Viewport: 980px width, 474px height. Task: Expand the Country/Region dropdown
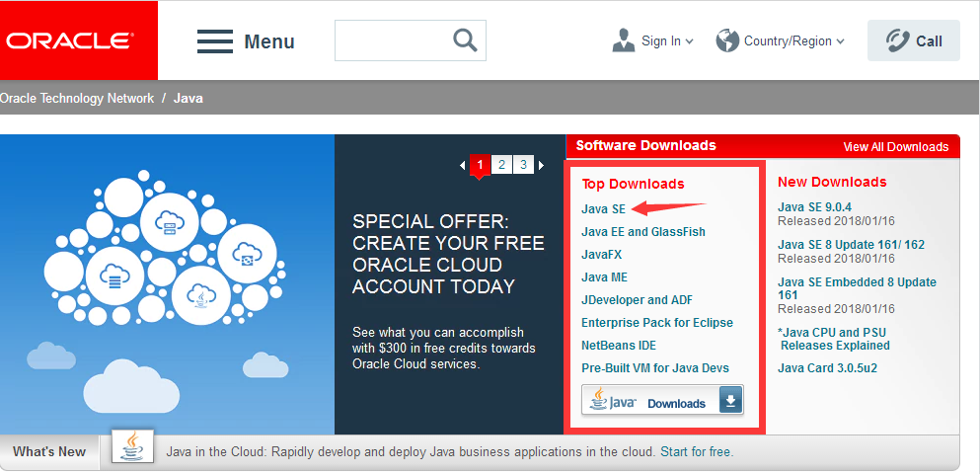tap(840, 41)
